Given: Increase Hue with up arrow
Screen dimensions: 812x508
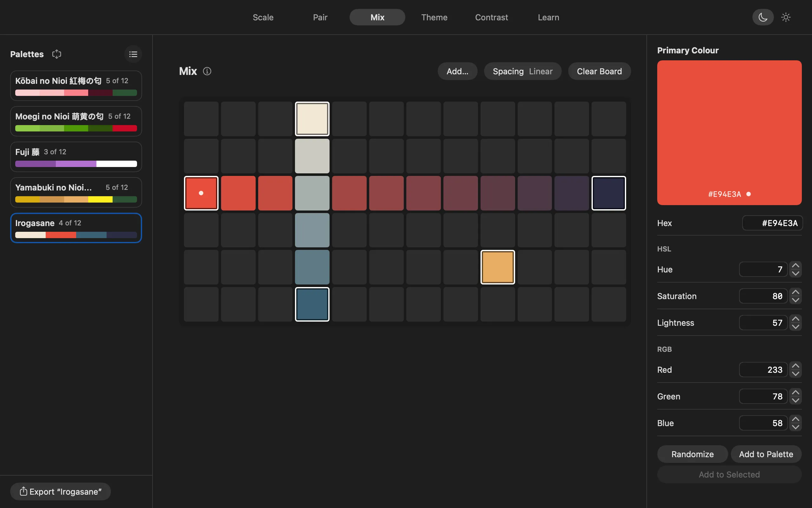Looking at the screenshot, I should point(796,265).
